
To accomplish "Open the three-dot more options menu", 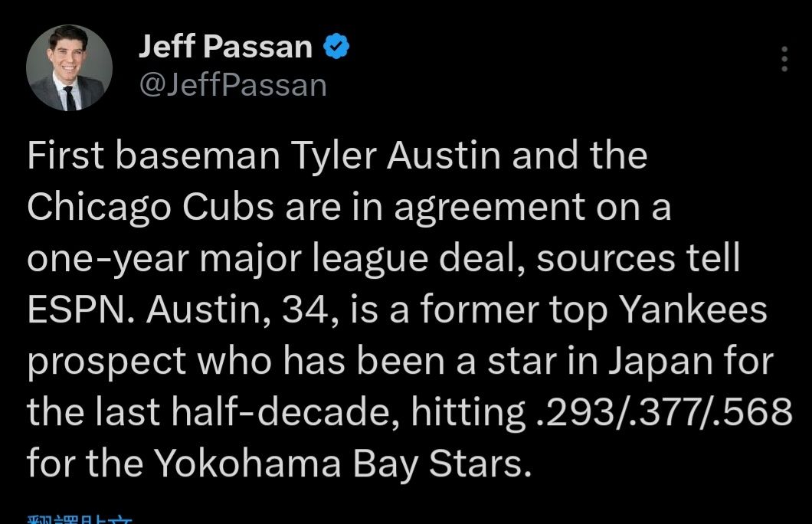I will [783, 59].
